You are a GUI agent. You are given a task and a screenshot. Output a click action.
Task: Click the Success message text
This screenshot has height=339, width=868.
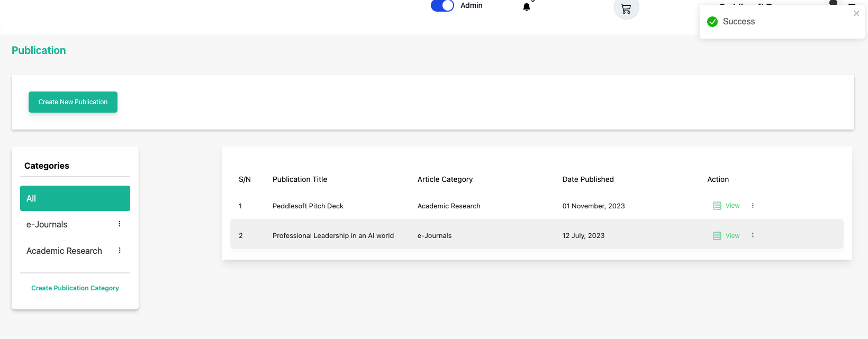click(x=739, y=22)
